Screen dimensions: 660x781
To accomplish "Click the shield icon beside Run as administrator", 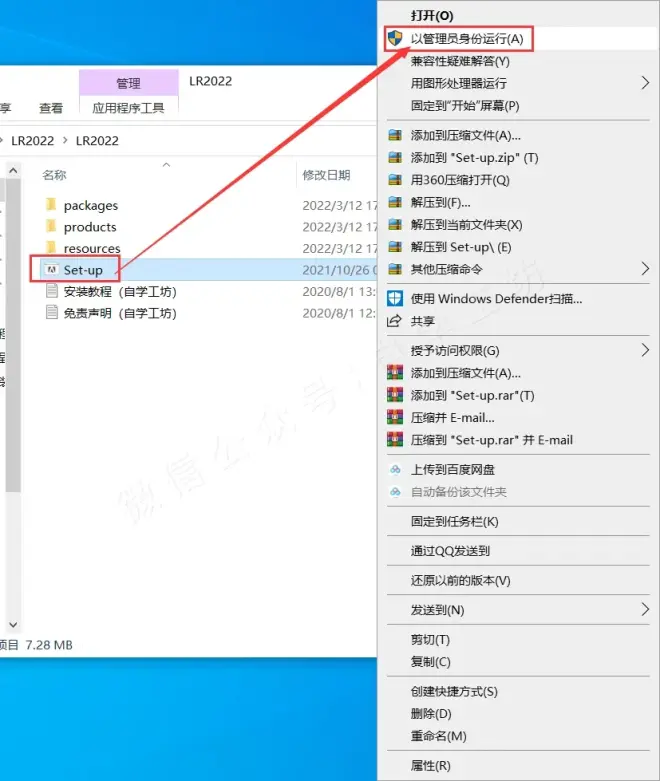I will coord(395,39).
